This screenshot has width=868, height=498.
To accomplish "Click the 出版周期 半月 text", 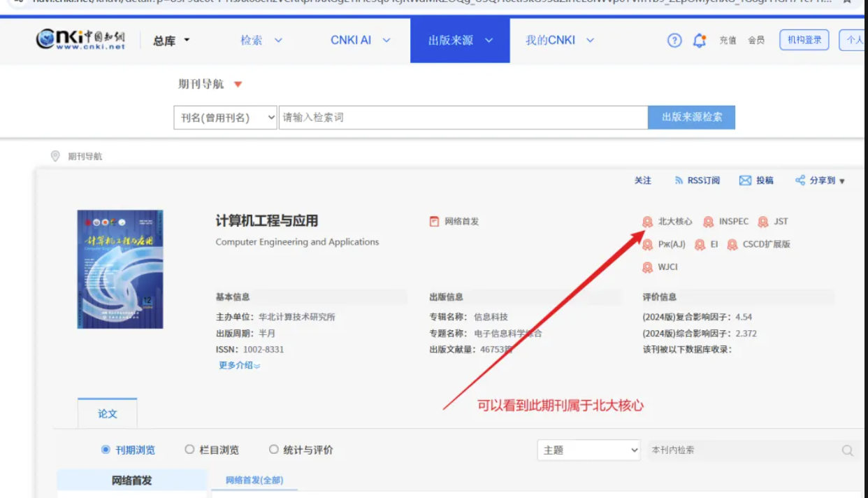I will [x=246, y=334].
